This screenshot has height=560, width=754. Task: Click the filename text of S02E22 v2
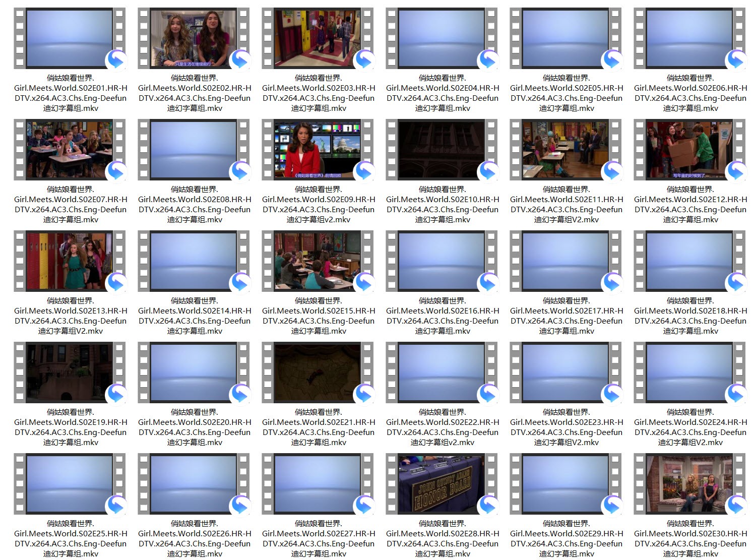443,432
